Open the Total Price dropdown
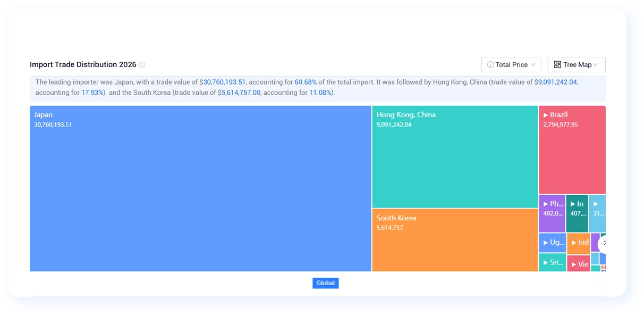The height and width of the screenshot is (315, 644). click(x=512, y=65)
